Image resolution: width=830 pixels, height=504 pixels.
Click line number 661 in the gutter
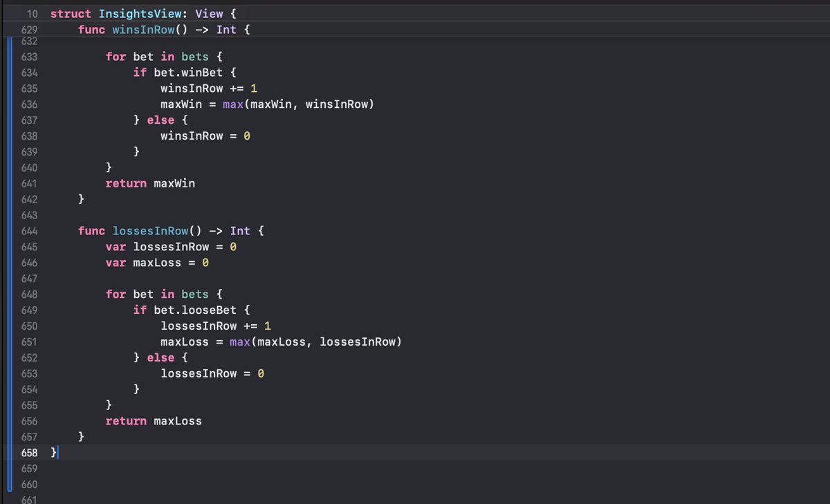tap(28, 500)
